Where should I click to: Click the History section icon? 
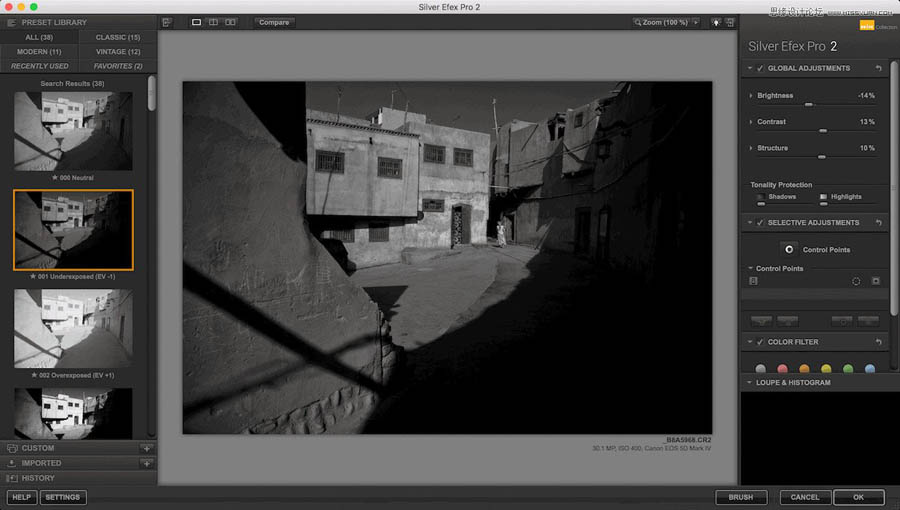12,478
